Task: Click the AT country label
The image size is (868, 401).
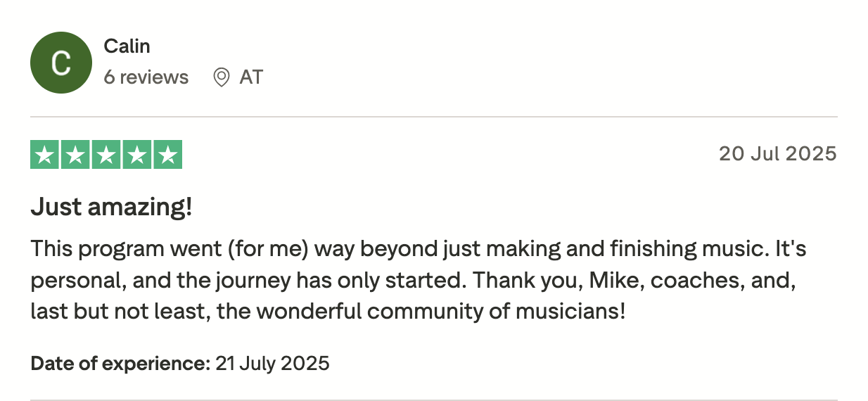Action: click(x=251, y=77)
